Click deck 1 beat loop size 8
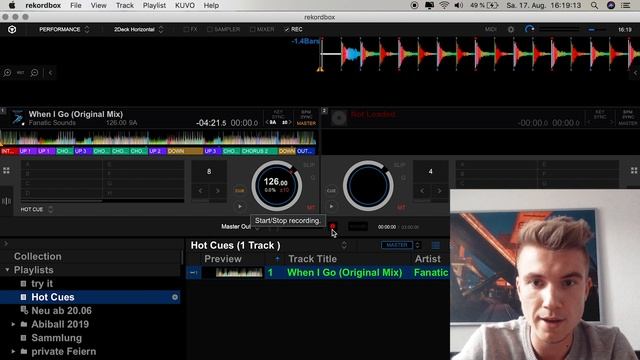 209,171
